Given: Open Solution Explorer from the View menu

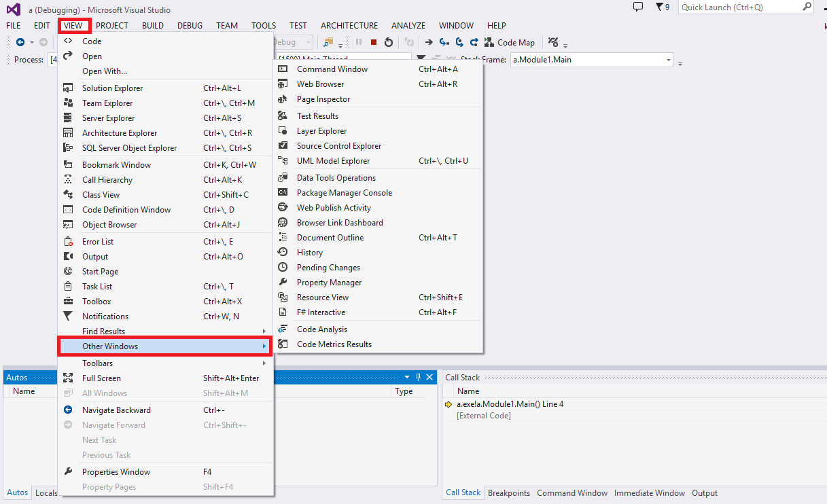Looking at the screenshot, I should (165, 88).
